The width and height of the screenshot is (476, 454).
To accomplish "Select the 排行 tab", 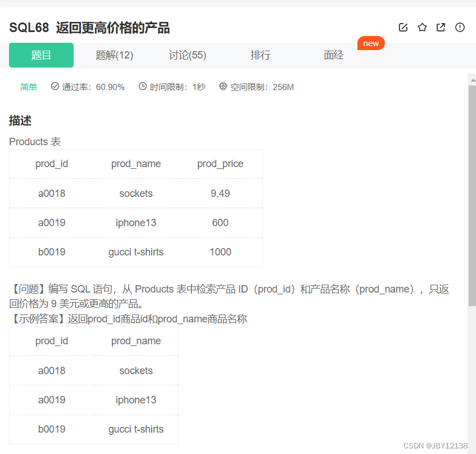I will click(x=260, y=55).
